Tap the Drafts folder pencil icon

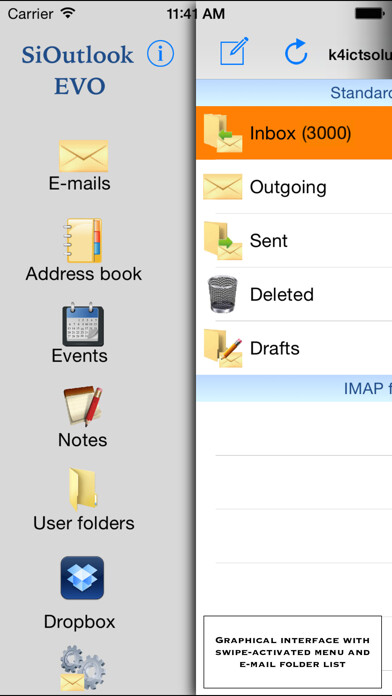223,348
